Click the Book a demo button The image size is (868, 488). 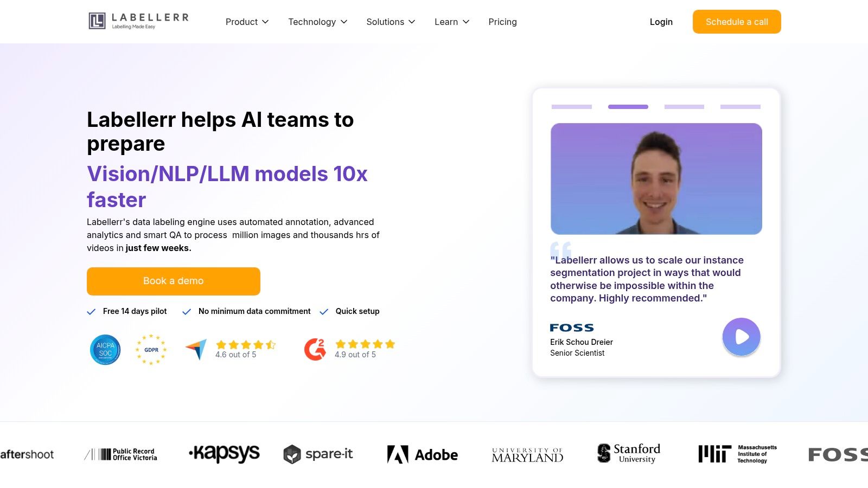coord(174,281)
